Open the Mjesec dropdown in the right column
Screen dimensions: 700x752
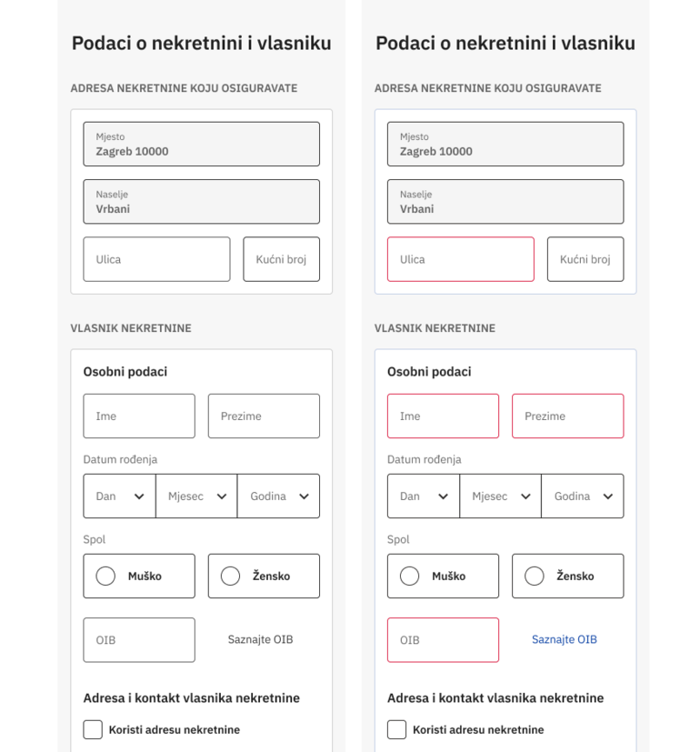(x=500, y=496)
